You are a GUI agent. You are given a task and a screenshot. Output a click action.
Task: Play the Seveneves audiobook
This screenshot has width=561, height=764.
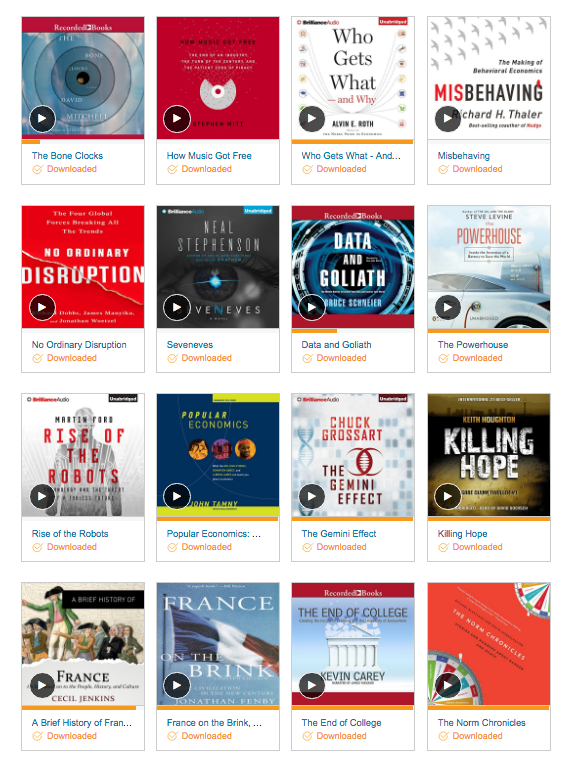tap(176, 307)
